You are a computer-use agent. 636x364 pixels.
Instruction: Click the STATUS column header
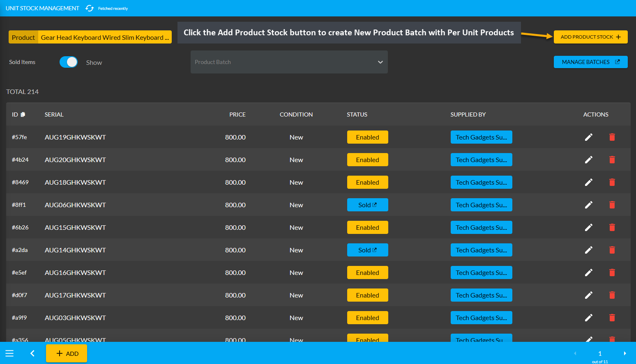point(357,114)
